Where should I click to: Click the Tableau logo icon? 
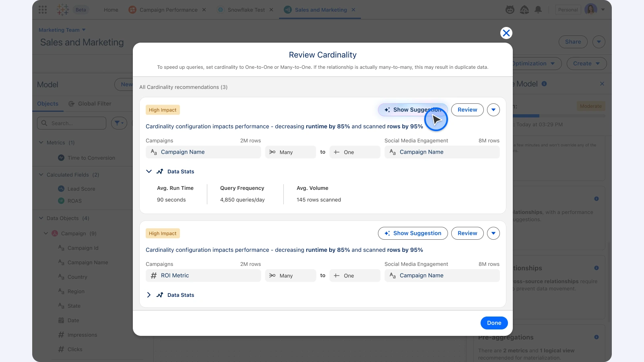63,10
